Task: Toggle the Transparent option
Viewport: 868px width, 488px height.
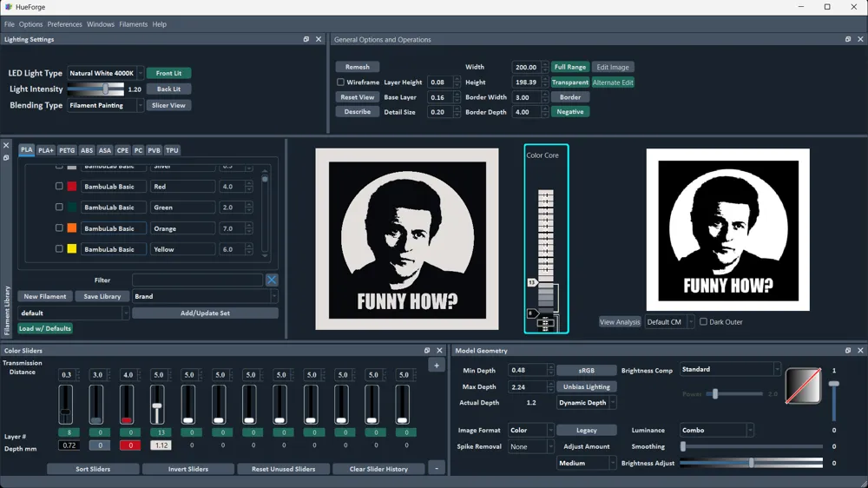Action: 569,82
